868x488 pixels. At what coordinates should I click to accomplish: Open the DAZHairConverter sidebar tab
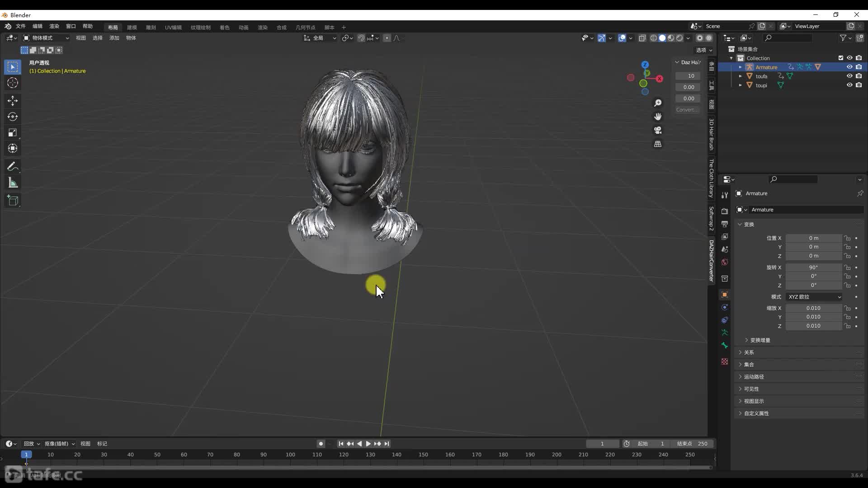[x=711, y=261]
